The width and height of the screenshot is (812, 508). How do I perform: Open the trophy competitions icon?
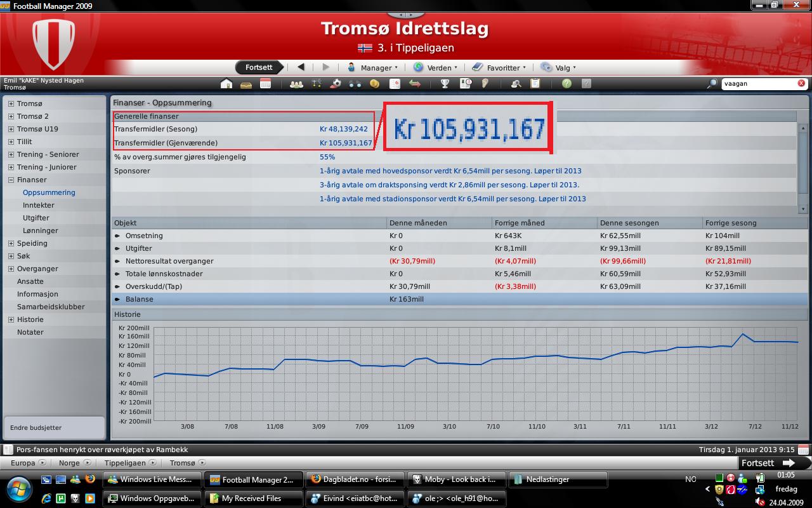tap(445, 83)
